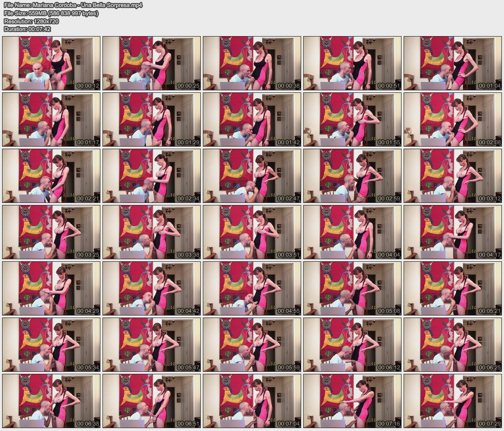
Task: Select the thumbnail stamped 00:02:21
Action: (x=51, y=176)
